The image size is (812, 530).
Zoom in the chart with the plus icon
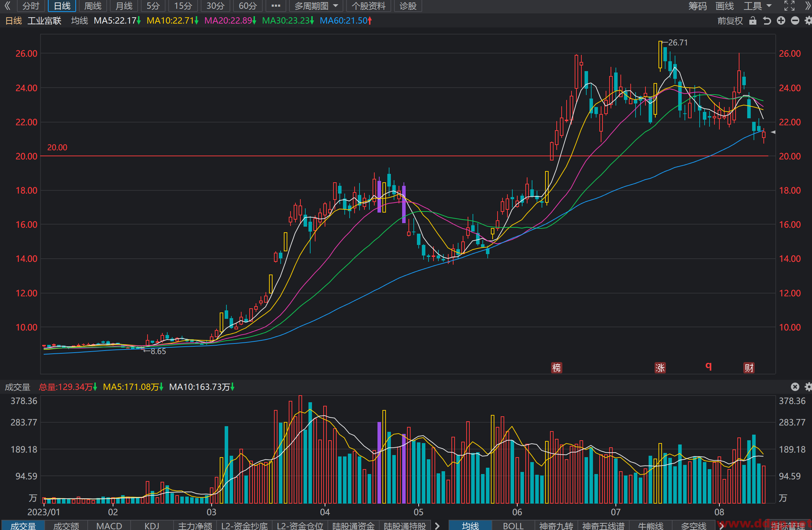[781, 21]
